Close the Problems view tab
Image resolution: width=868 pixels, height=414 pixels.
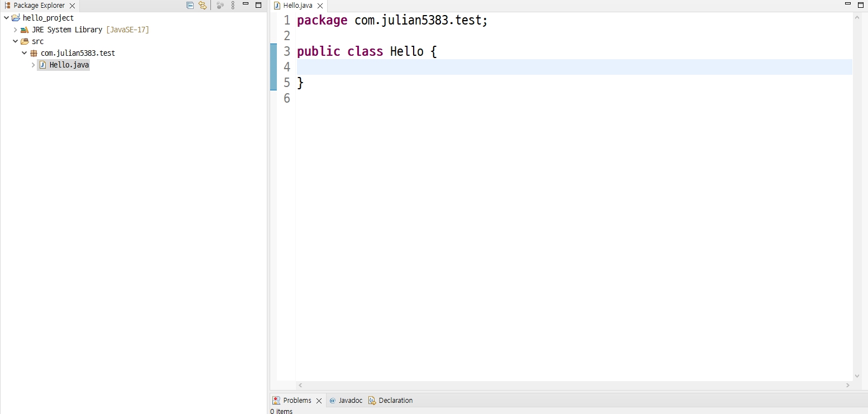coord(319,401)
